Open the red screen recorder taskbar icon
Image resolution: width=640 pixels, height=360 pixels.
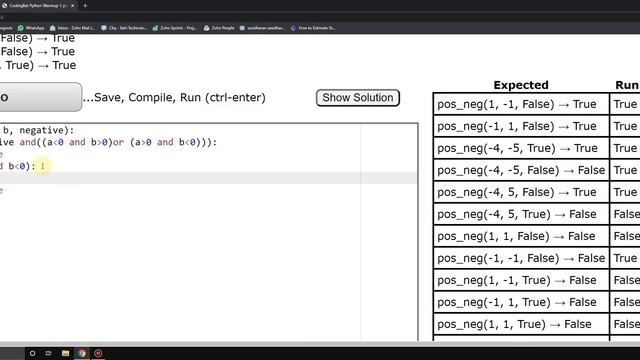pyautogui.click(x=98, y=353)
